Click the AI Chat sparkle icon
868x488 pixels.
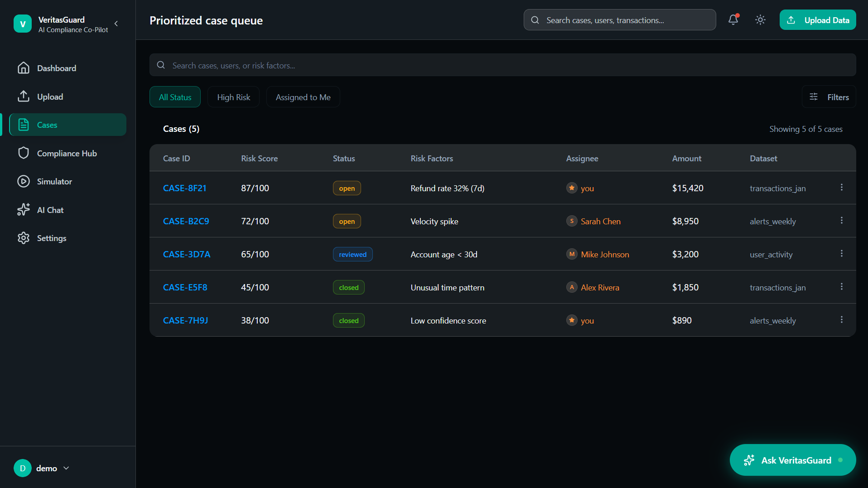(x=24, y=210)
